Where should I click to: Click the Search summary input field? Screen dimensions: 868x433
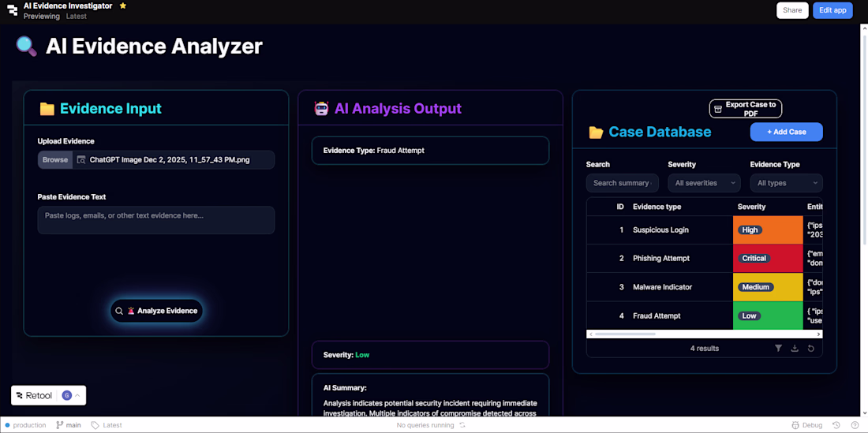click(623, 183)
